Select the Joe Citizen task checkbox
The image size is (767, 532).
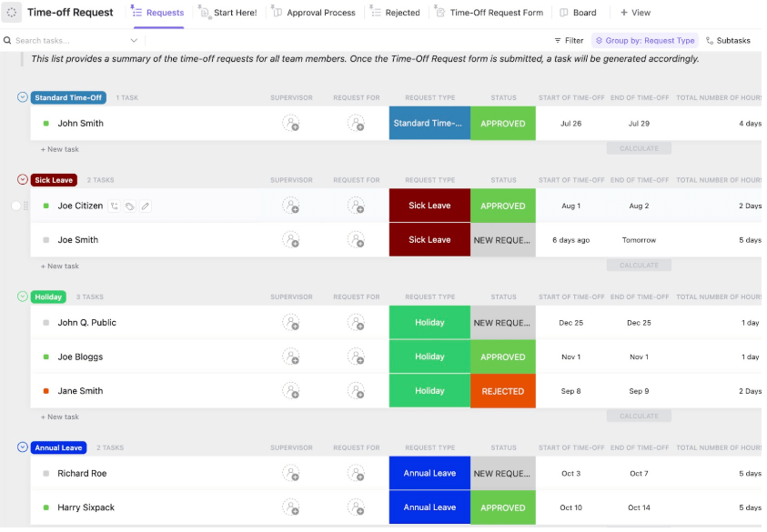(15, 206)
